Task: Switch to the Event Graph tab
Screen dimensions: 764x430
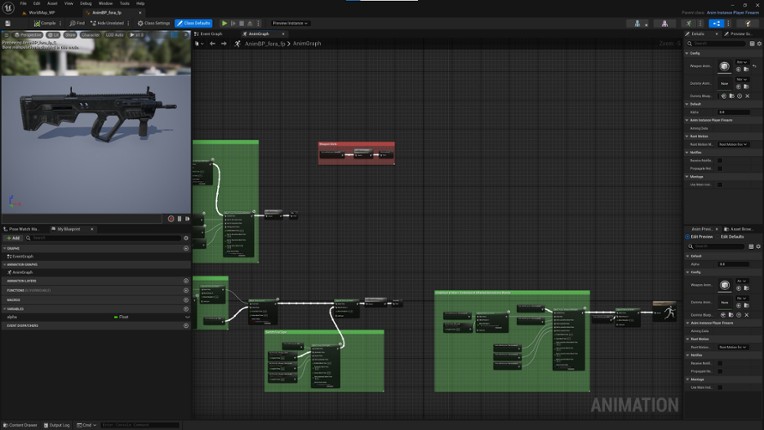Action: point(211,33)
